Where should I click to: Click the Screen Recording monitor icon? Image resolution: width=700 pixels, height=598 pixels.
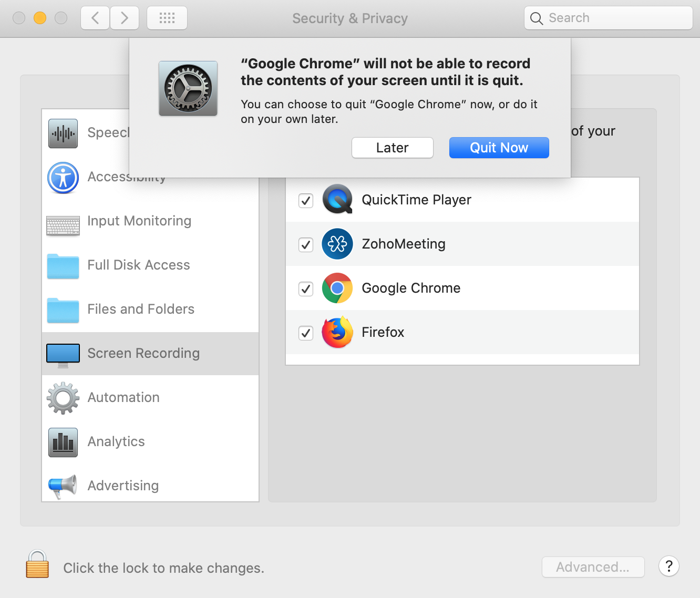pyautogui.click(x=63, y=355)
